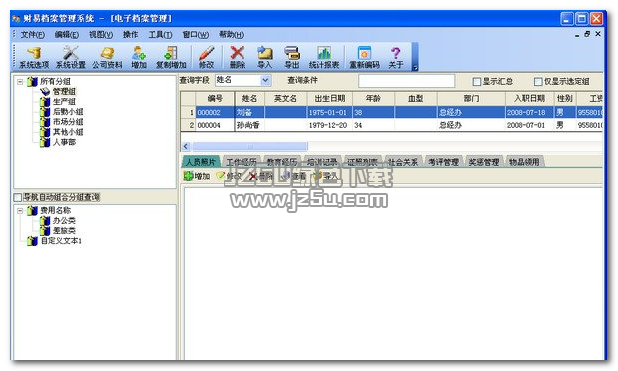Select 后勤小组 in group tree

[x=68, y=112]
